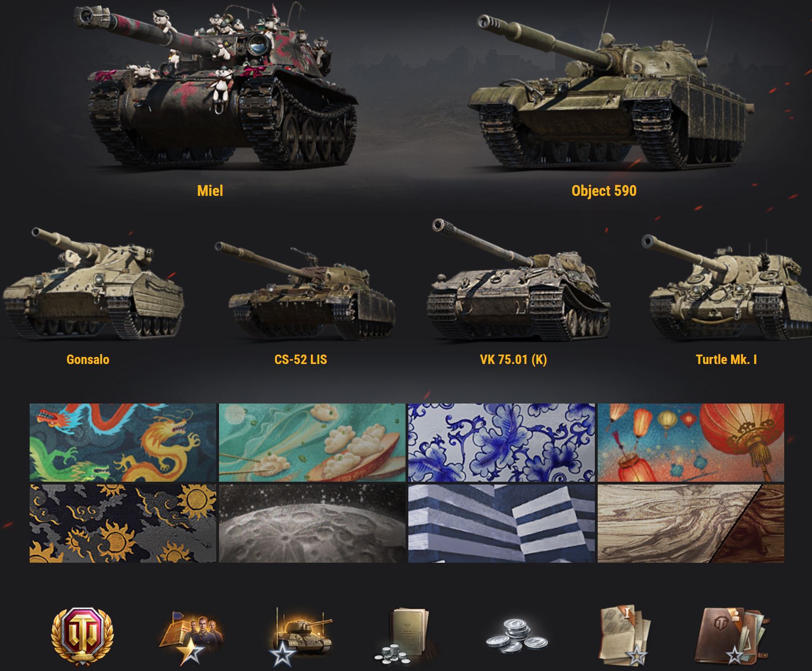Open the blueprint papers with star icon
This screenshot has width=812, height=671.
pyautogui.click(x=625, y=636)
